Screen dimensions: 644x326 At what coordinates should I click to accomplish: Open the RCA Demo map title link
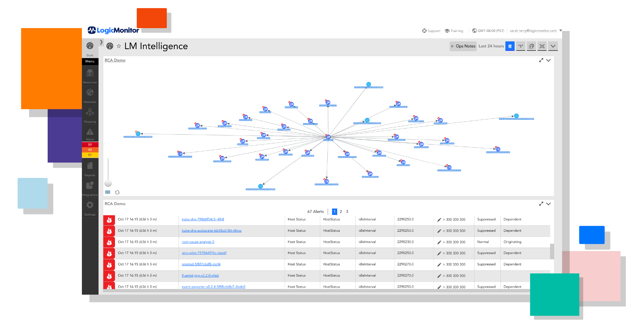(x=115, y=60)
